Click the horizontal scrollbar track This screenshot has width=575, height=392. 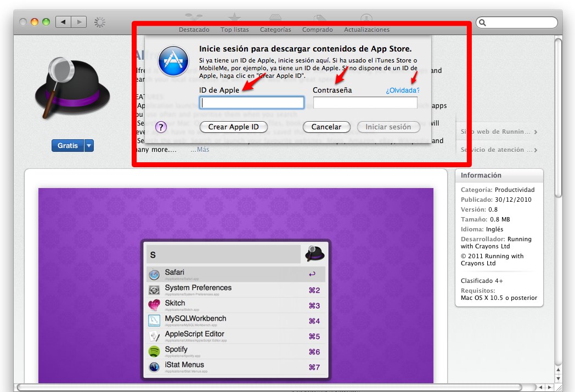pyautogui.click(x=275, y=387)
